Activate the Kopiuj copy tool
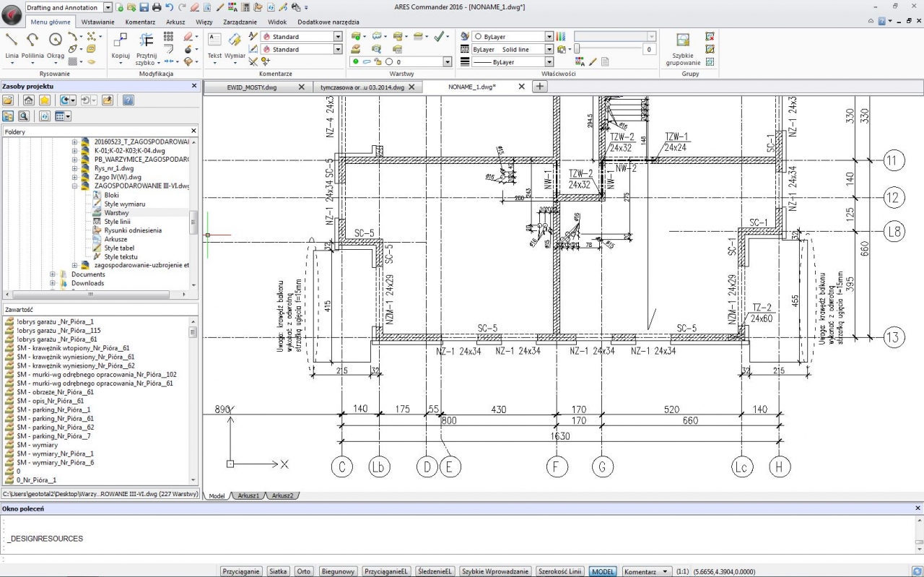Image resolution: width=924 pixels, height=577 pixels. pos(121,43)
